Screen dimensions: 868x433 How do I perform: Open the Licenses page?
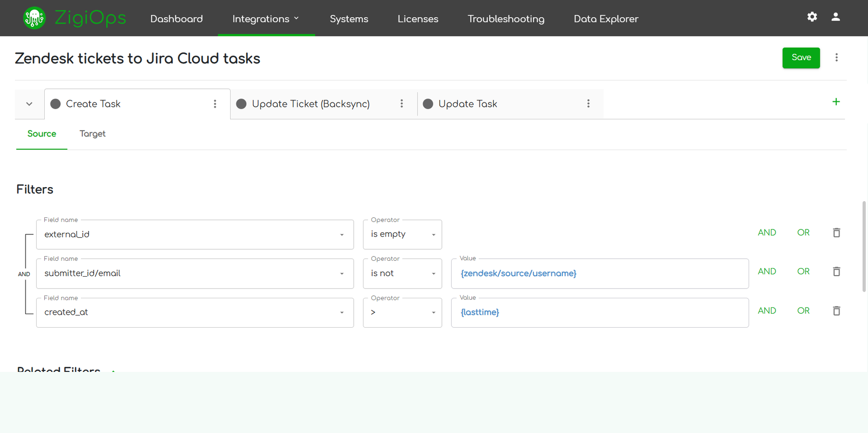(x=418, y=19)
